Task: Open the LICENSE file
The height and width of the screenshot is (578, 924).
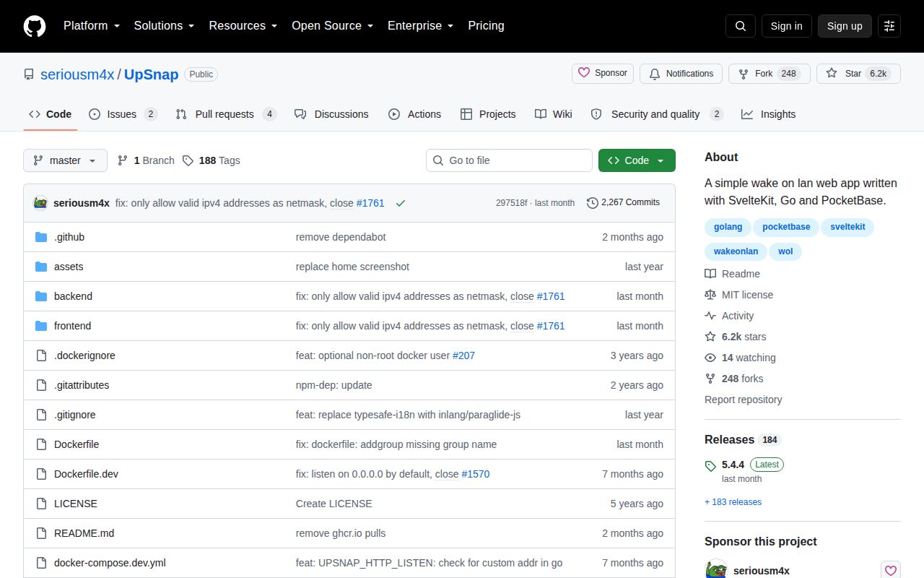Action: coord(76,504)
